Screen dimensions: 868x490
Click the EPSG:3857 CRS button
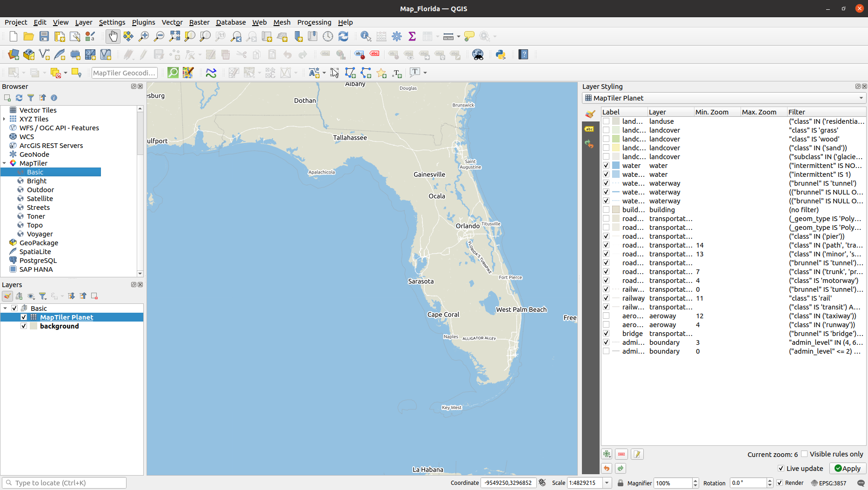coord(829,483)
